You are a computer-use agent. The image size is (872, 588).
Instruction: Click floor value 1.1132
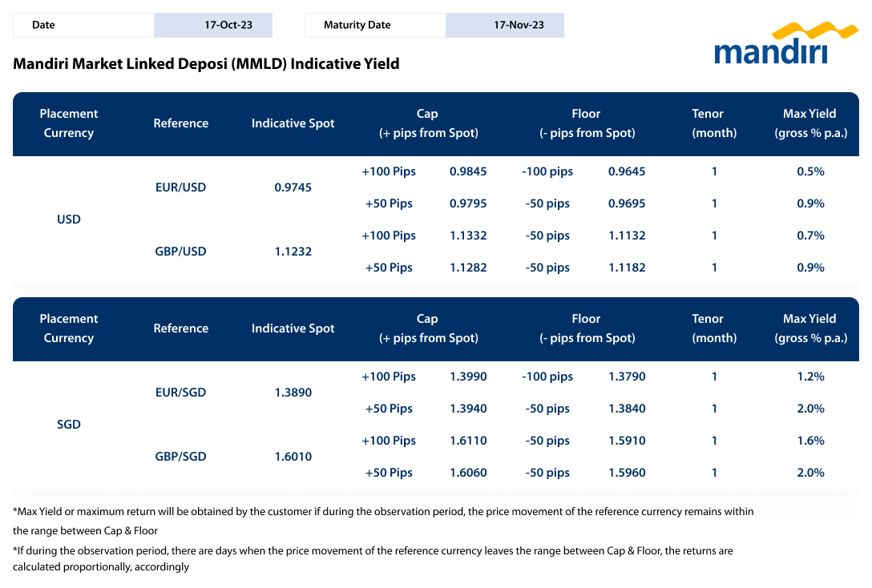click(627, 236)
